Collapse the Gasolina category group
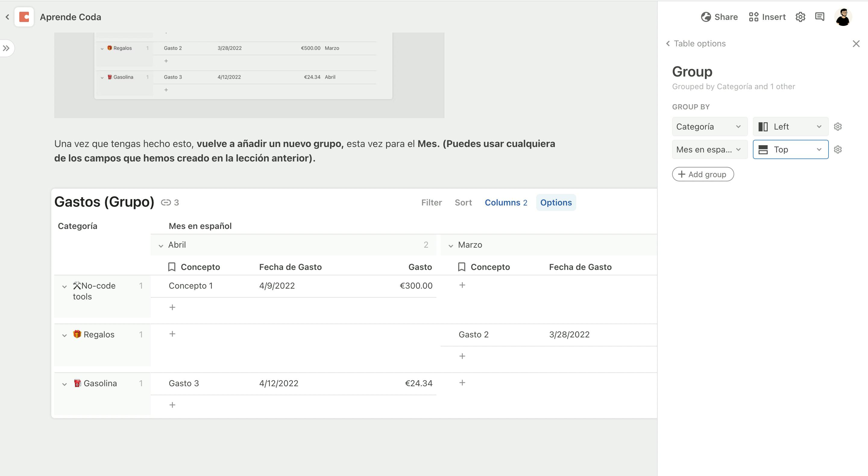 click(x=64, y=384)
